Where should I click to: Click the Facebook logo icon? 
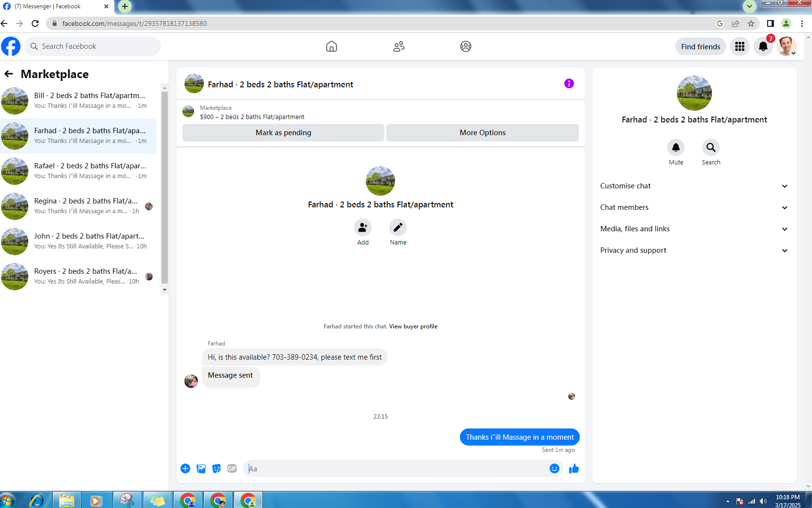click(11, 46)
